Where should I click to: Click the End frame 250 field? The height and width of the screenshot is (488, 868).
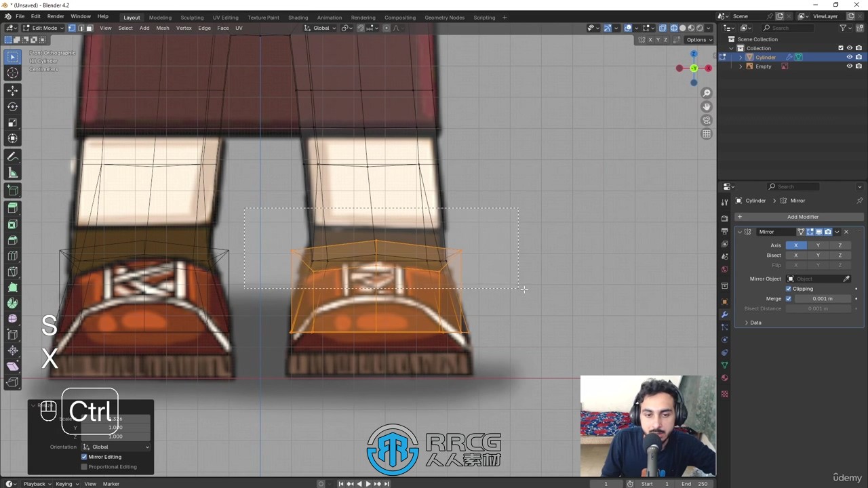click(x=694, y=484)
